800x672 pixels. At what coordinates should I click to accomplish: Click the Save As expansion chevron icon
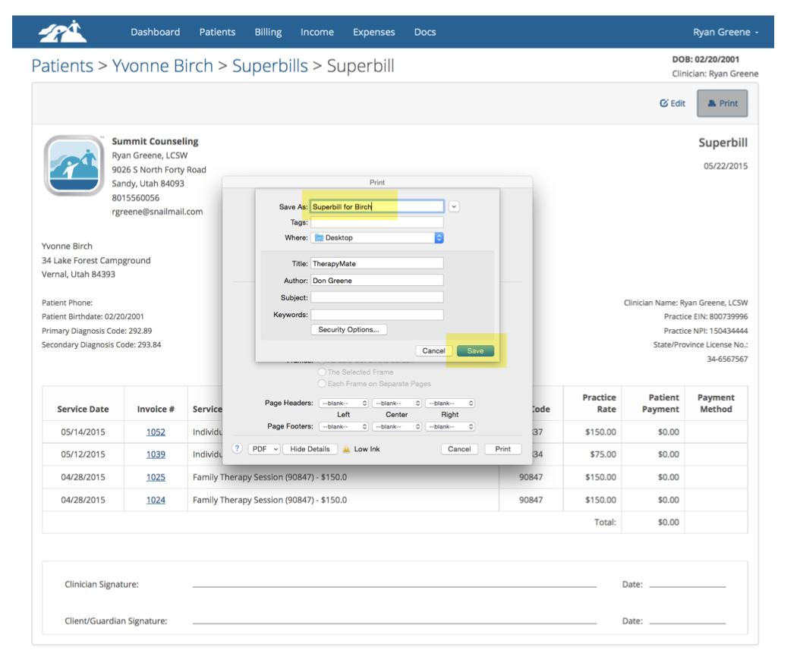pos(454,206)
